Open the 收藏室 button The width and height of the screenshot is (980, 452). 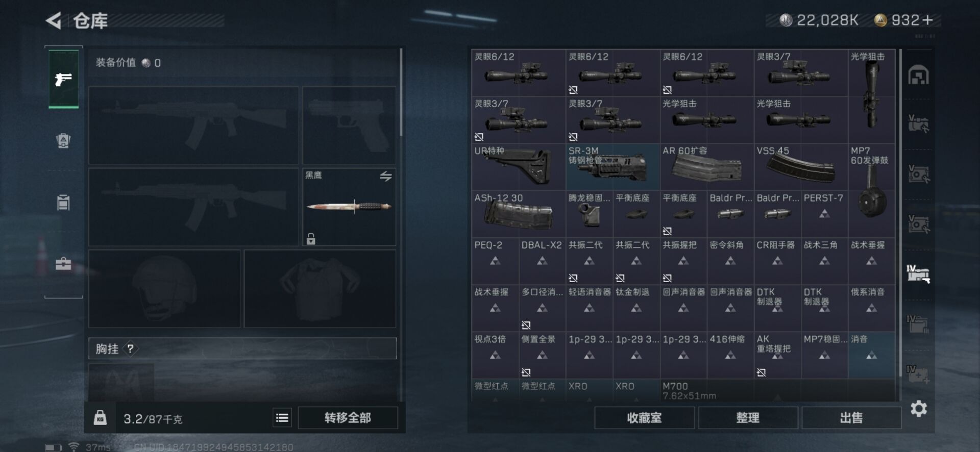click(x=644, y=418)
